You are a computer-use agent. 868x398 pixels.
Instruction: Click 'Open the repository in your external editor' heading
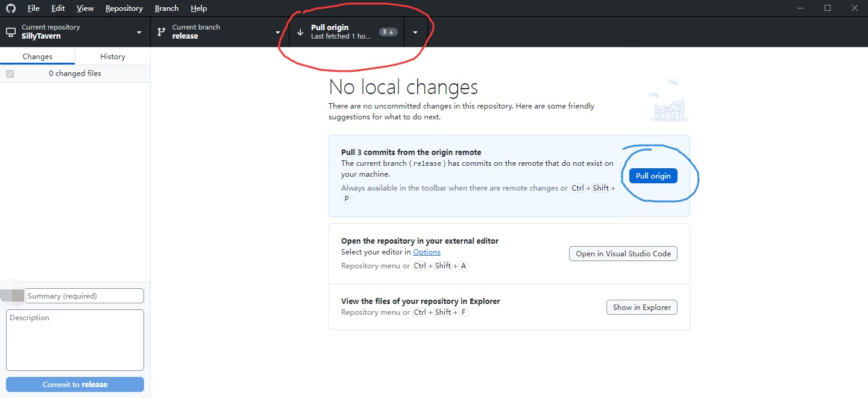[x=420, y=241]
